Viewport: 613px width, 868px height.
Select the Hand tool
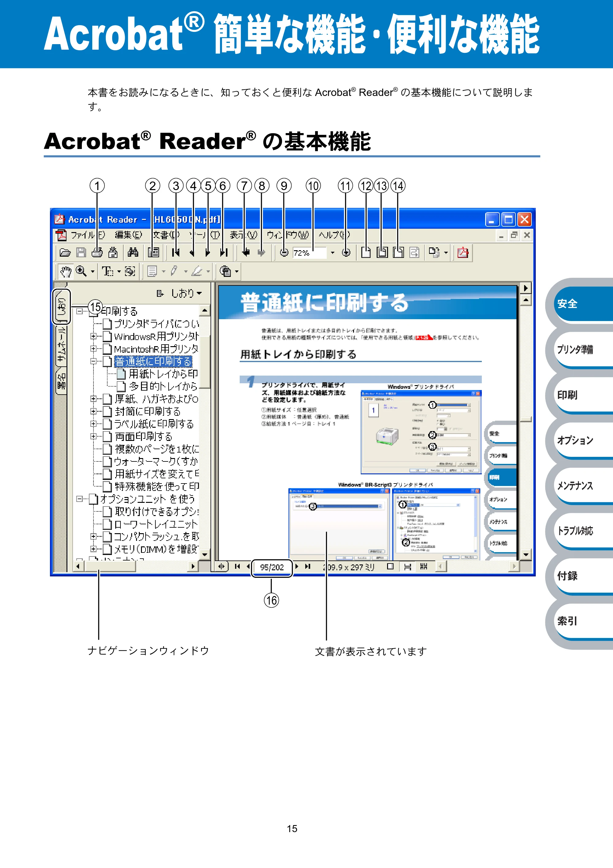click(66, 271)
